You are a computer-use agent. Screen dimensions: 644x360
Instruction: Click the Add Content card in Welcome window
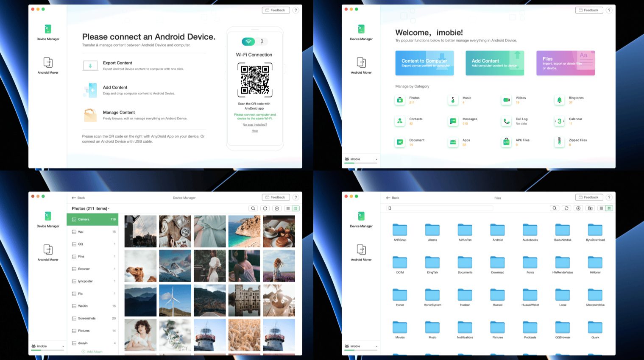coord(495,63)
